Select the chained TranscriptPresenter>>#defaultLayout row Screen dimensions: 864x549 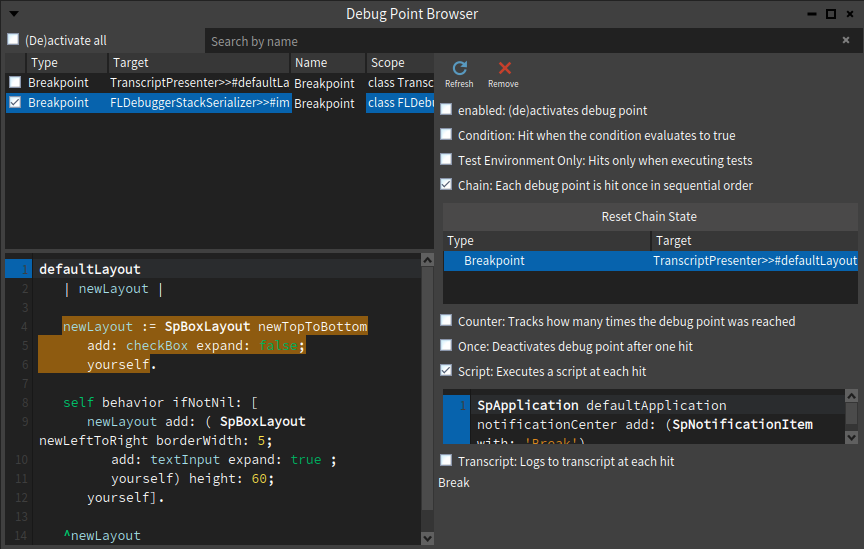pos(650,261)
